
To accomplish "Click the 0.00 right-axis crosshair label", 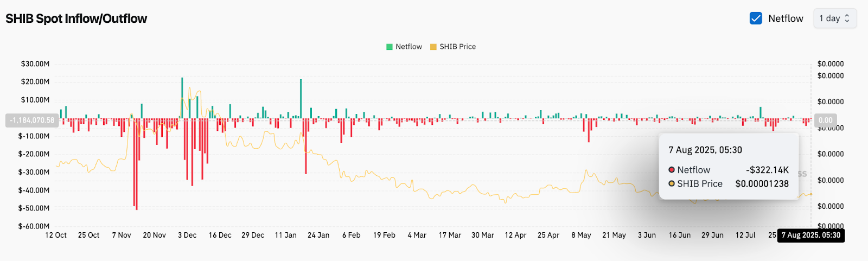I will click(825, 120).
